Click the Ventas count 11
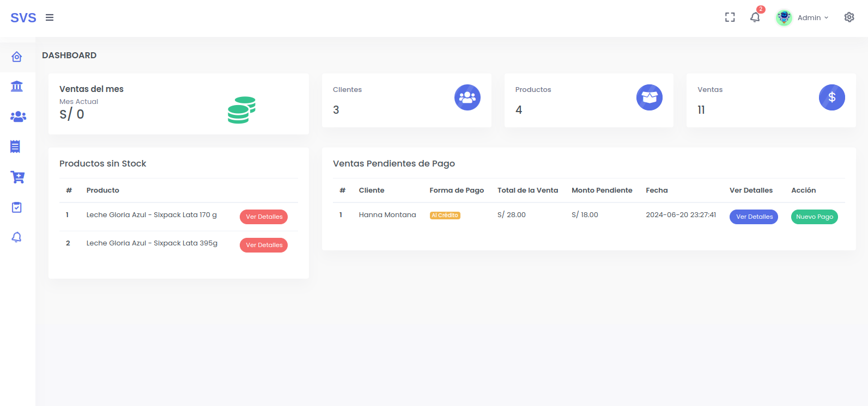The image size is (868, 406). pos(701,110)
